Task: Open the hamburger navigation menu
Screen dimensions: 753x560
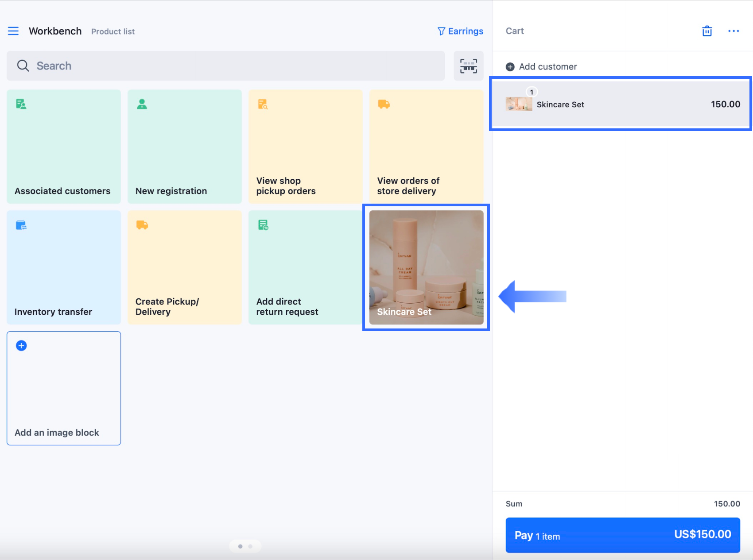Action: pyautogui.click(x=13, y=31)
